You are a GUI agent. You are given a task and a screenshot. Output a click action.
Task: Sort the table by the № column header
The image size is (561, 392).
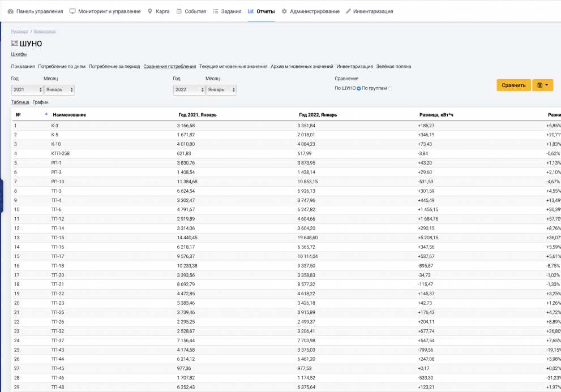coord(19,115)
